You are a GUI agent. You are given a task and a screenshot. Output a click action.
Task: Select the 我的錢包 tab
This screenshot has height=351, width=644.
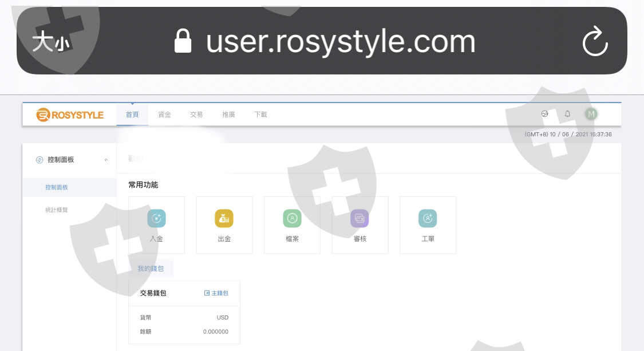pos(151,268)
